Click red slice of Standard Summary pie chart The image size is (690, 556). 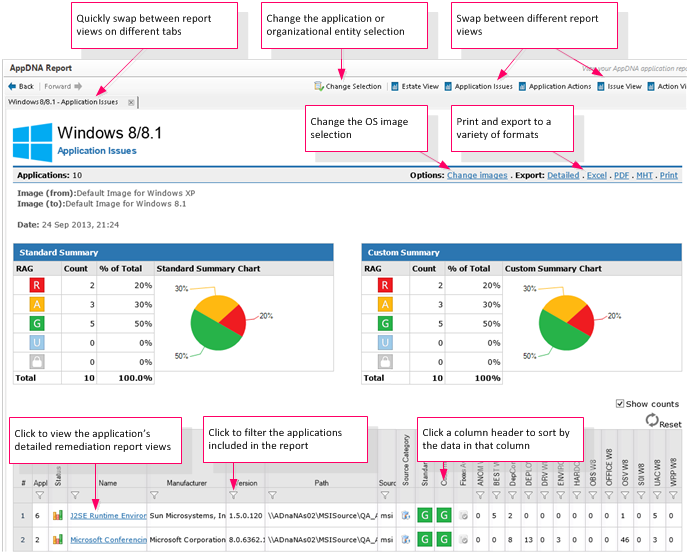click(235, 320)
